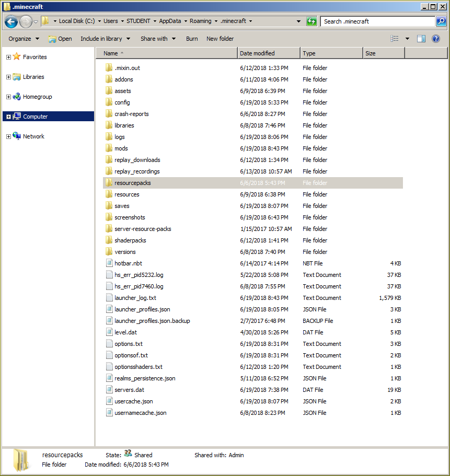The height and width of the screenshot is (476, 450).
Task: Open the Include in library menu
Action: point(106,39)
